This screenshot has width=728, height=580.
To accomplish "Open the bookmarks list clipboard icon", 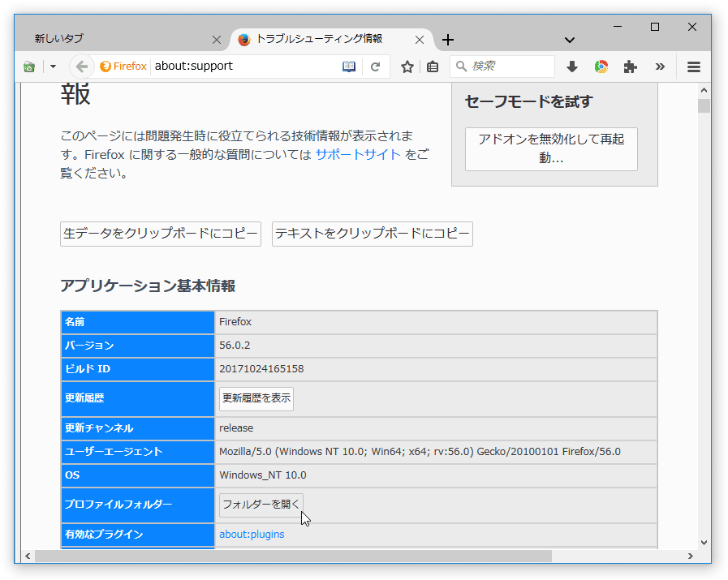I will pyautogui.click(x=433, y=67).
